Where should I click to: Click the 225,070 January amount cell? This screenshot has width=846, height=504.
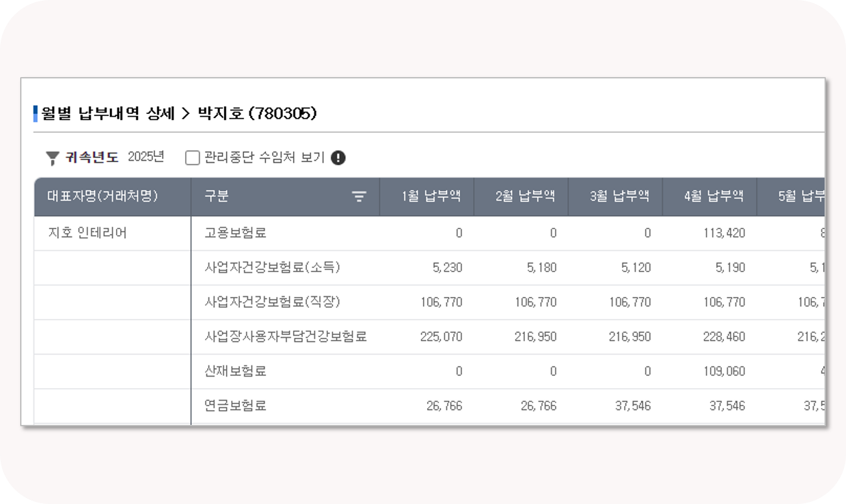(441, 336)
